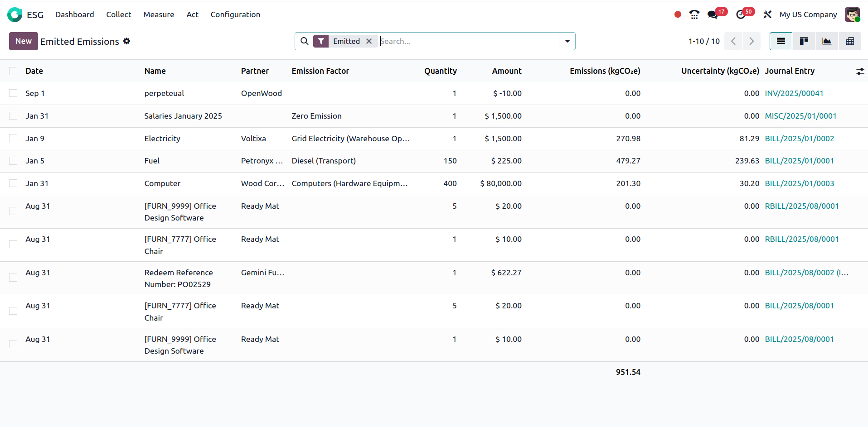Switch to the pivot table view
This screenshot has width=868, height=427.
850,41
